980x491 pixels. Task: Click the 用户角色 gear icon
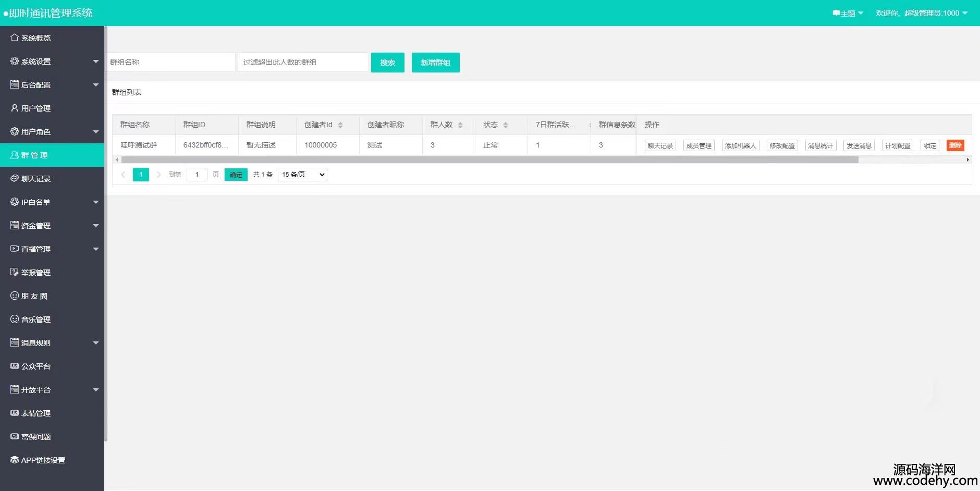coord(15,131)
